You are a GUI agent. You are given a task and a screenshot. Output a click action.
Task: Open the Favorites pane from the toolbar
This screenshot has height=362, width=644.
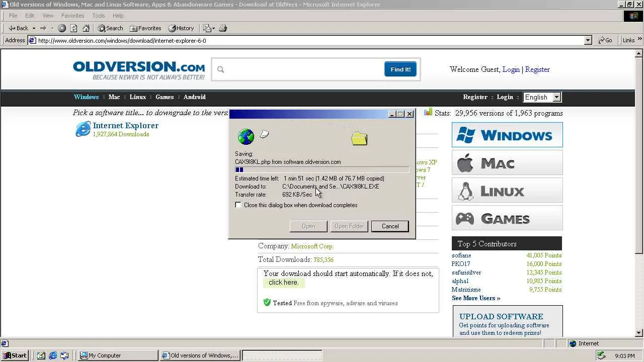(145, 28)
